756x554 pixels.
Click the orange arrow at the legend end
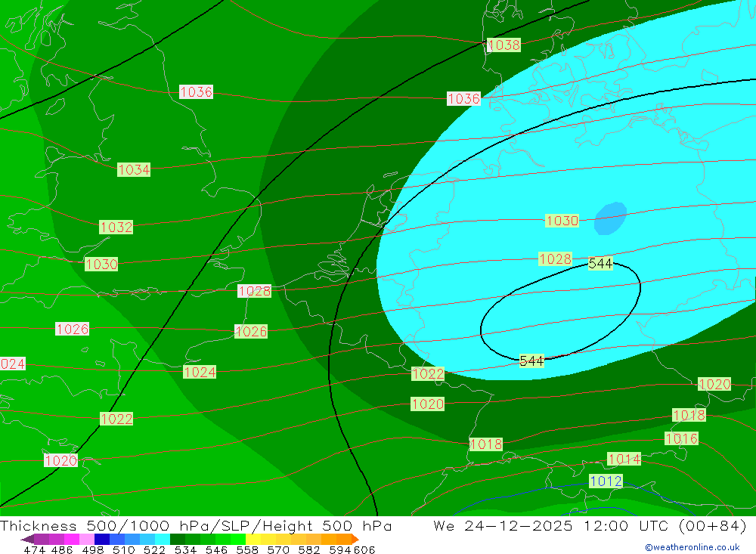pyautogui.click(x=355, y=539)
